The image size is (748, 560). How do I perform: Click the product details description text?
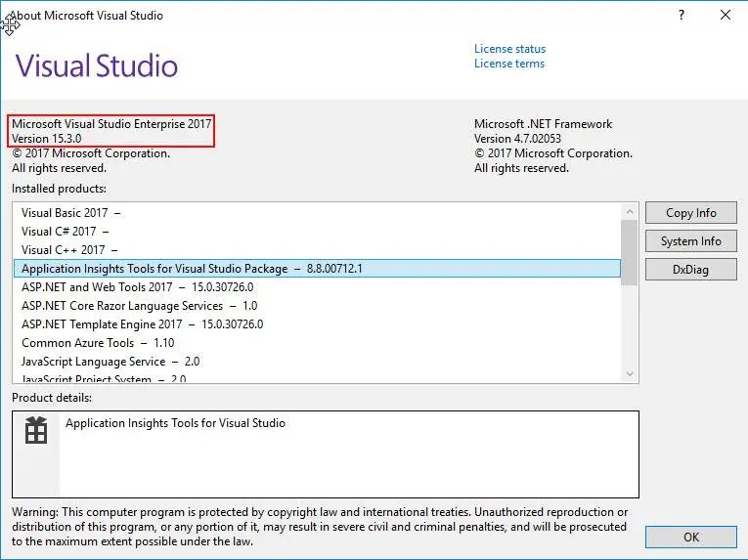tap(175, 423)
